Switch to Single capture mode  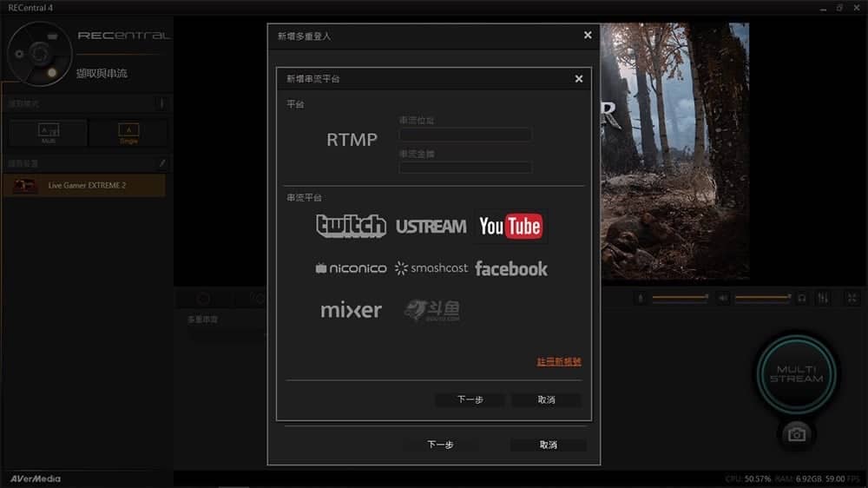128,133
